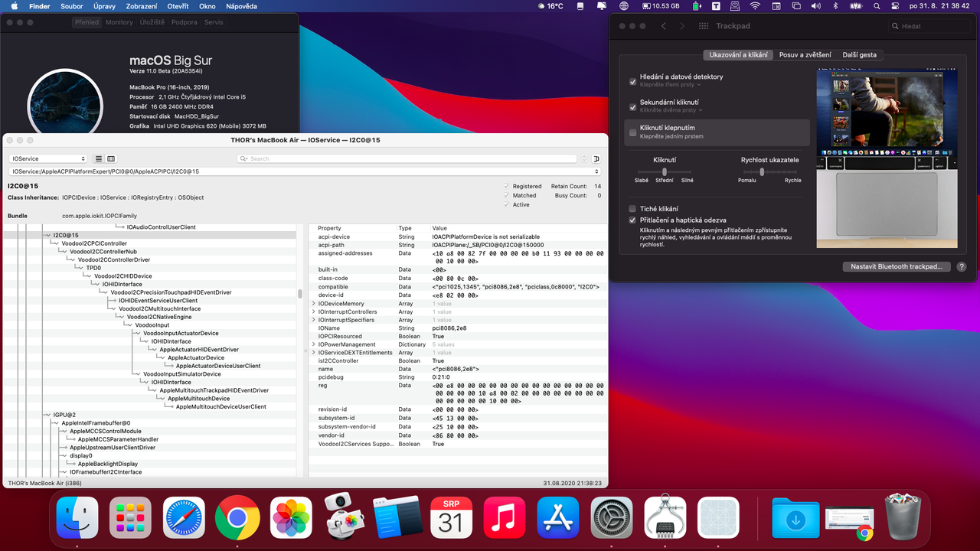Launch Safari from the Dock
980x551 pixels.
pos(184,517)
